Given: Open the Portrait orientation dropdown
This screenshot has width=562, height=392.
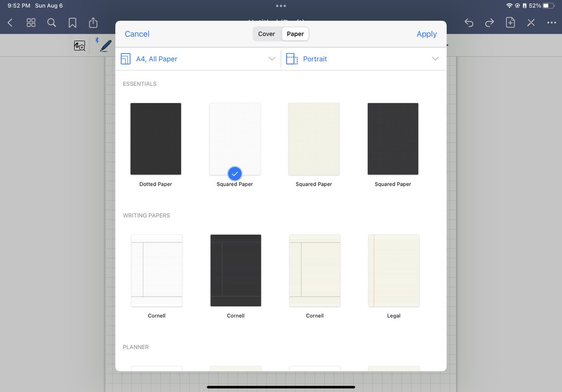Looking at the screenshot, I should click(x=363, y=59).
